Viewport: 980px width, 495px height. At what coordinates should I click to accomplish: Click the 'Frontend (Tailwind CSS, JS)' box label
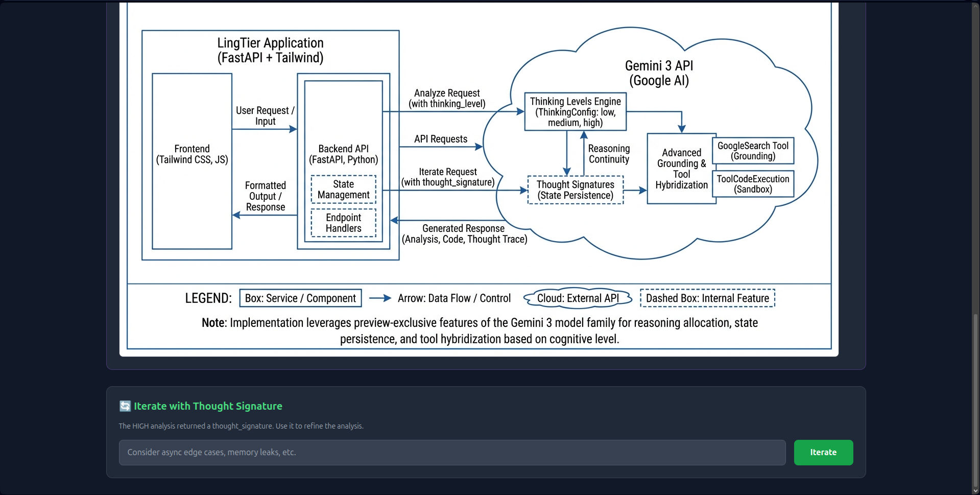coord(192,154)
